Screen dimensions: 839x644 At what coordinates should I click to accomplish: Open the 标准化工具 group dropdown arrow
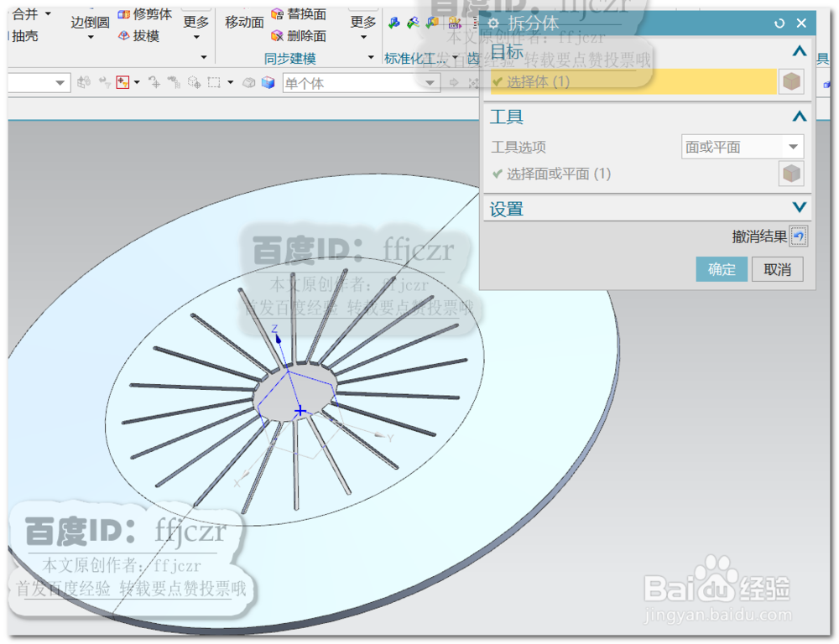pyautogui.click(x=455, y=57)
